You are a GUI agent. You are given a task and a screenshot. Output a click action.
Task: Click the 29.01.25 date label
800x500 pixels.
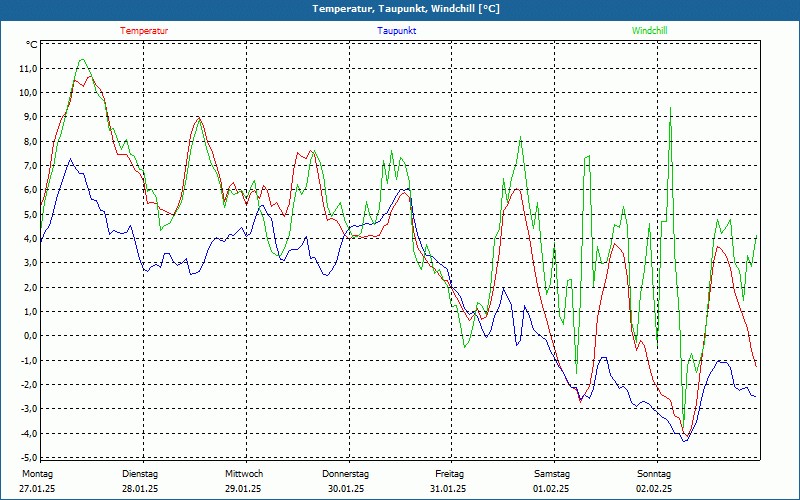(x=243, y=489)
